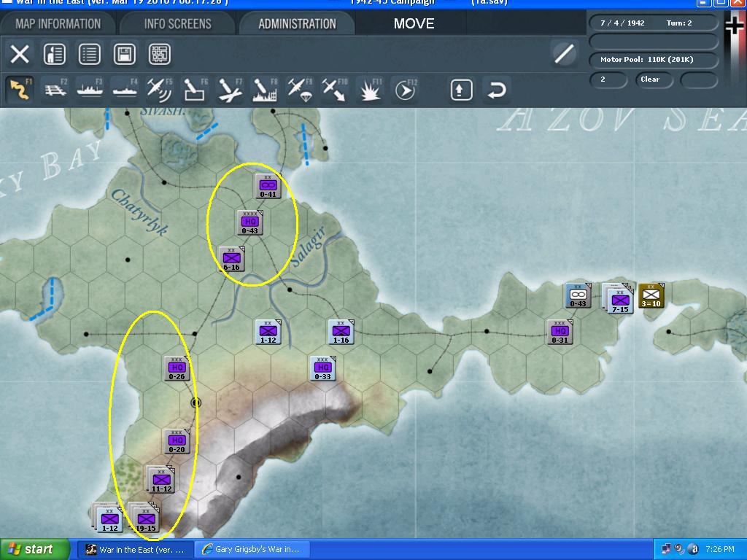Select the Naval transport F3 ship icon
747x560 pixels.
tap(90, 90)
